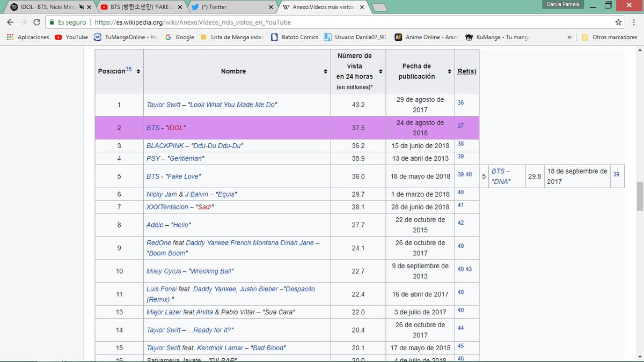Click the muted speaker icon on IDOL tab
This screenshot has height=362, width=644.
(81, 8)
